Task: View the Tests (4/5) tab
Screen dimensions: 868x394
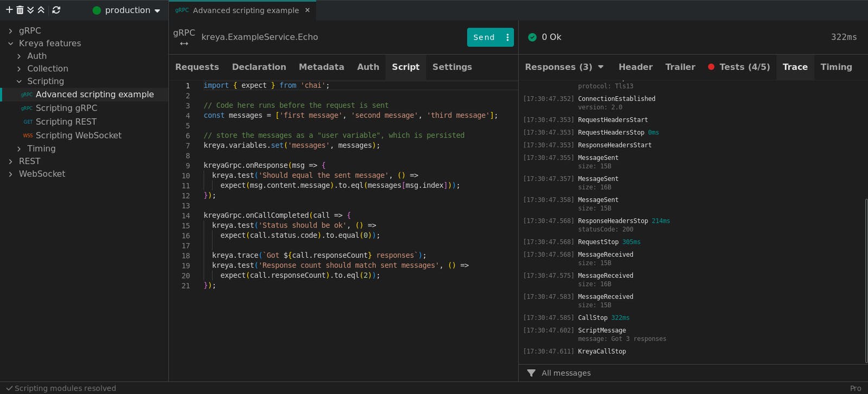Action: point(739,67)
